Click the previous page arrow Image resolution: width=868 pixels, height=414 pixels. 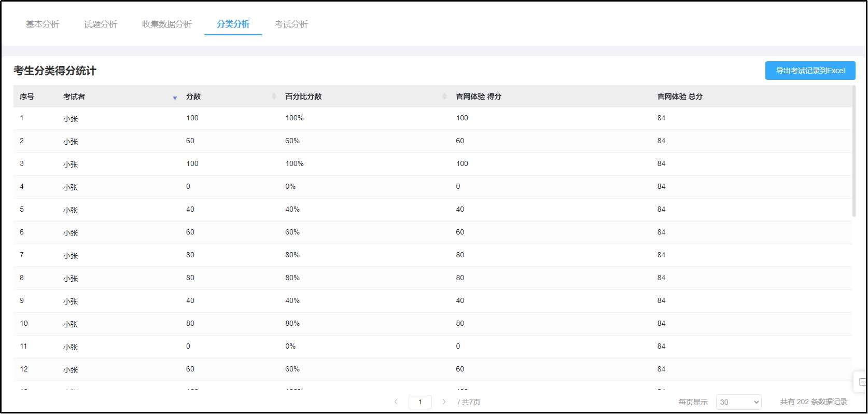pyautogui.click(x=396, y=402)
